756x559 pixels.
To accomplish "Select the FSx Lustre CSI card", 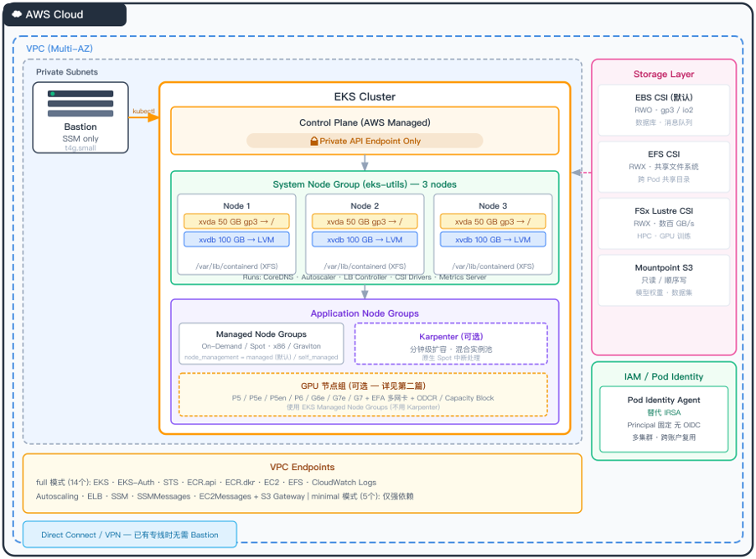I will click(664, 223).
